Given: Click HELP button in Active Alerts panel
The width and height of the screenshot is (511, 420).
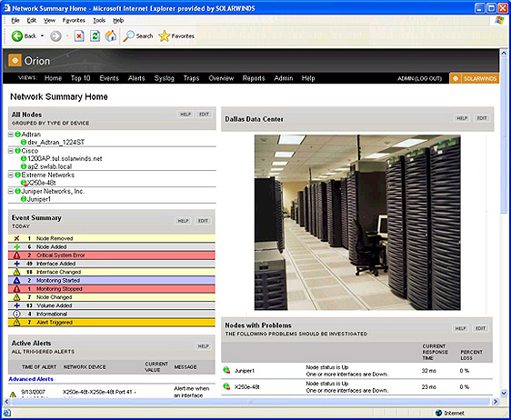Looking at the screenshot, I should coord(203,346).
